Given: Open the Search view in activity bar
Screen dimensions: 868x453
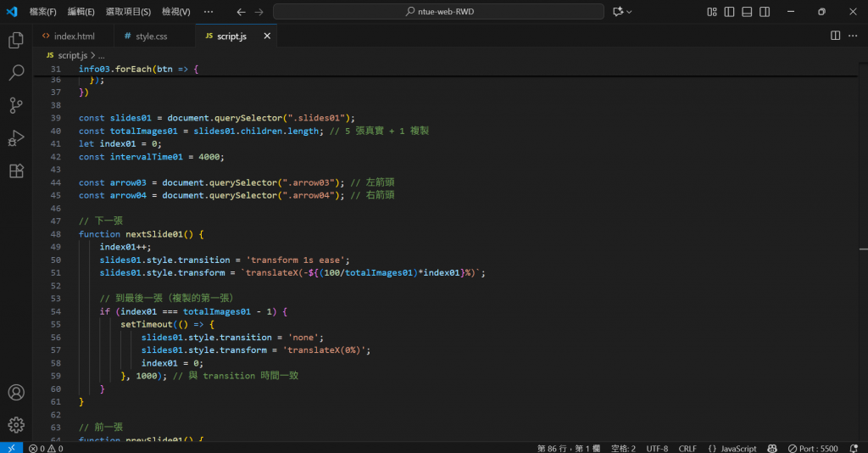Looking at the screenshot, I should [x=16, y=72].
